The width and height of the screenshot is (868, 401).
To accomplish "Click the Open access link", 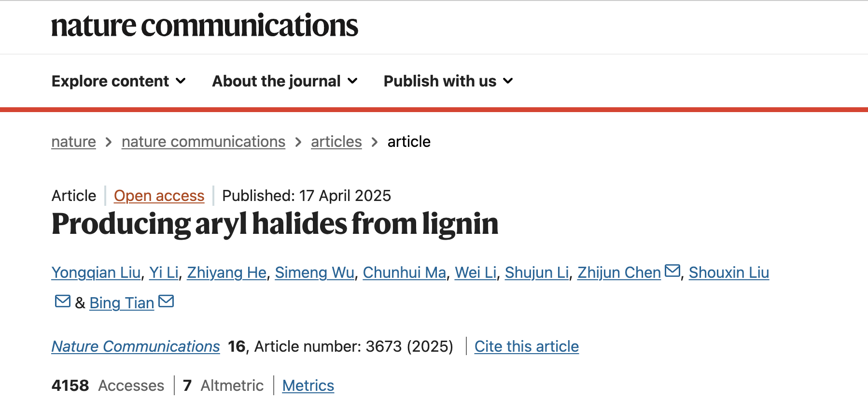I will coord(159,196).
